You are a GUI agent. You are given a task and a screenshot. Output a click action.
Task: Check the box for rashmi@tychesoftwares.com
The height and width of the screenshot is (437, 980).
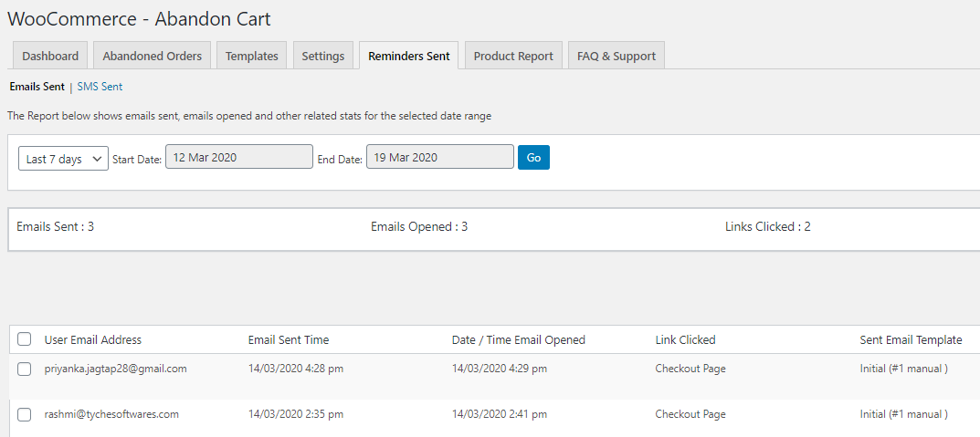(x=24, y=414)
